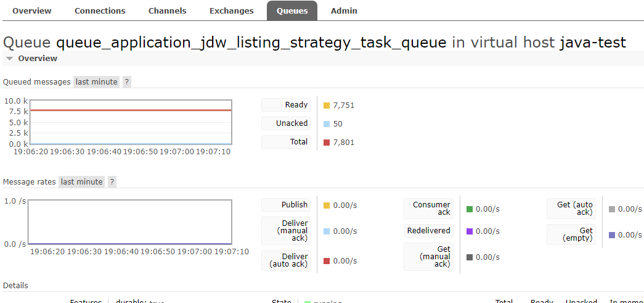The height and width of the screenshot is (303, 644).
Task: Click the Queued messages chart
Action: (130, 122)
